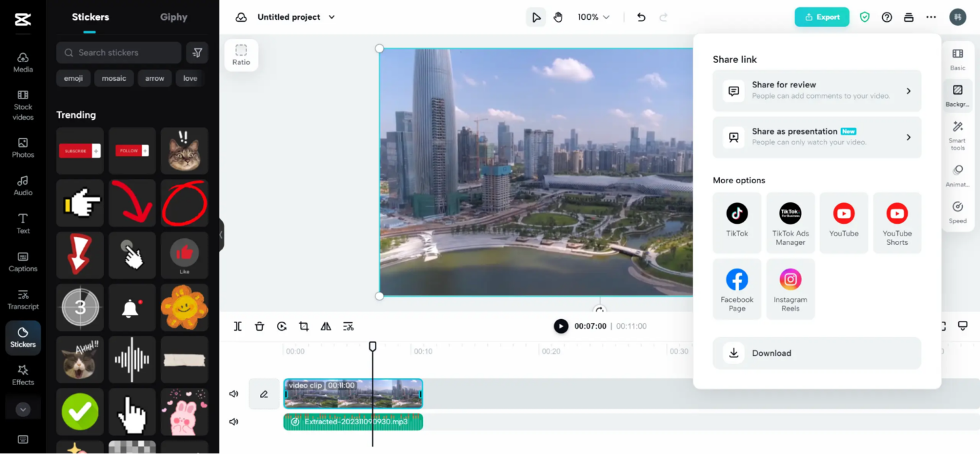Screen dimensions: 980x454
Task: Select the Crop tool above the timeline
Action: pyautogui.click(x=303, y=326)
